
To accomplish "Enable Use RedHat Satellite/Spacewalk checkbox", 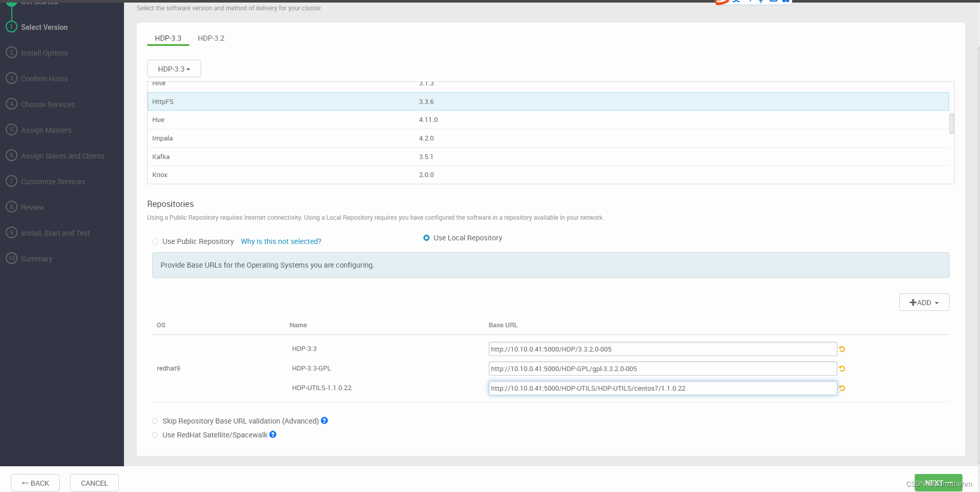I will coord(155,435).
